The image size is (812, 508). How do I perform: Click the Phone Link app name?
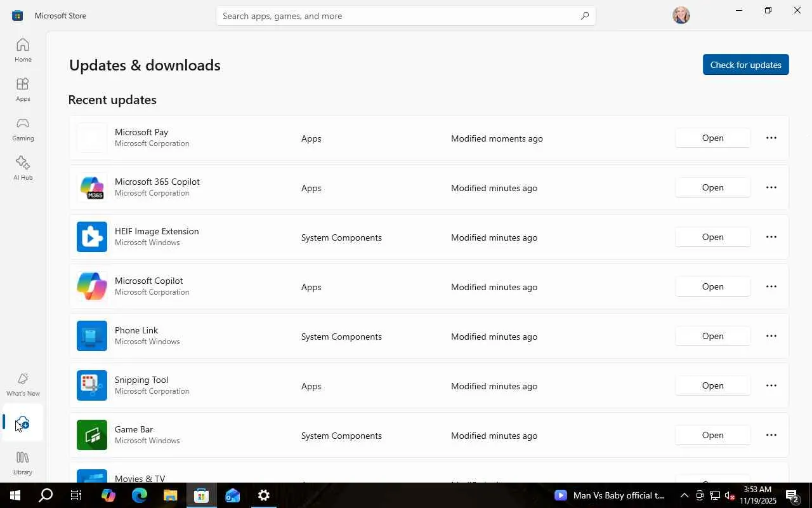[136, 330]
